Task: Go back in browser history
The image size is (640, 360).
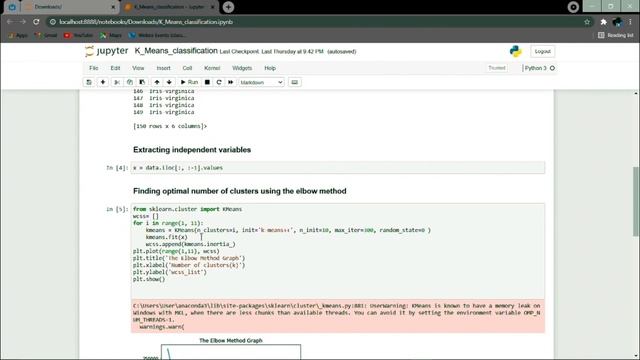Action: click(10, 22)
